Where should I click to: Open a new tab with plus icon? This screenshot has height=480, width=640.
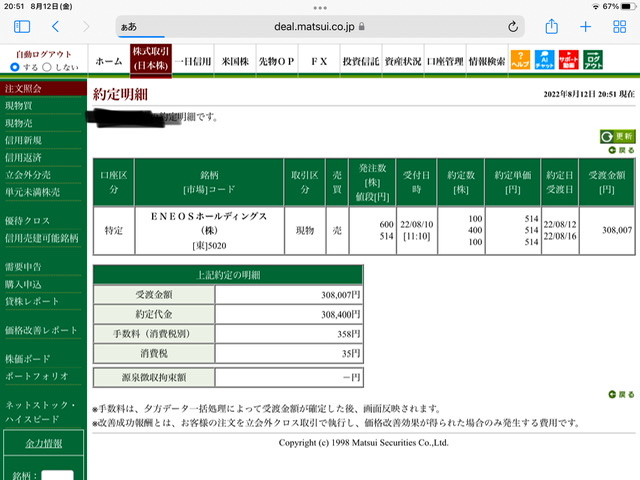pyautogui.click(x=585, y=27)
